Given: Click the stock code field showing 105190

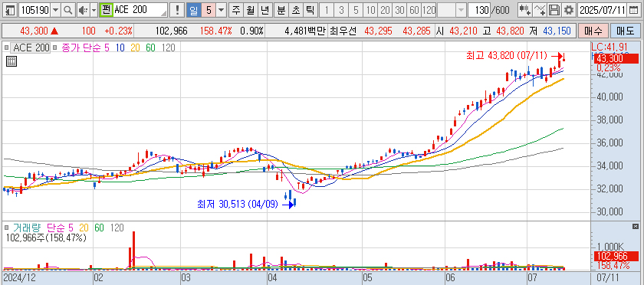Looking at the screenshot, I should pyautogui.click(x=34, y=10).
